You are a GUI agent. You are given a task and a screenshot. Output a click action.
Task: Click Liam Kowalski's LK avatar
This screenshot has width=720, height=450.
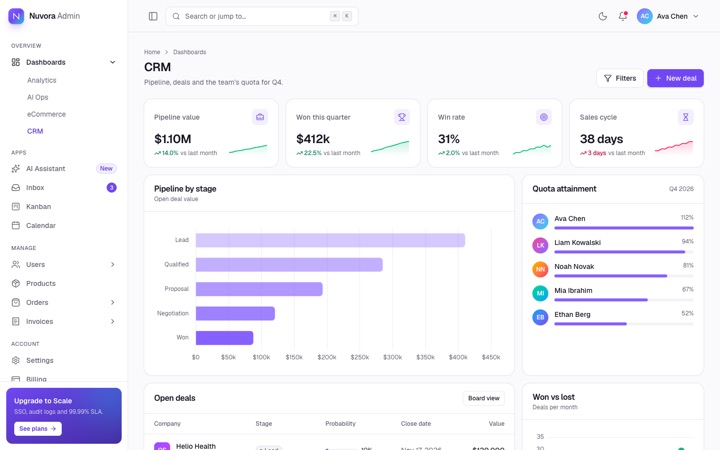(x=540, y=245)
